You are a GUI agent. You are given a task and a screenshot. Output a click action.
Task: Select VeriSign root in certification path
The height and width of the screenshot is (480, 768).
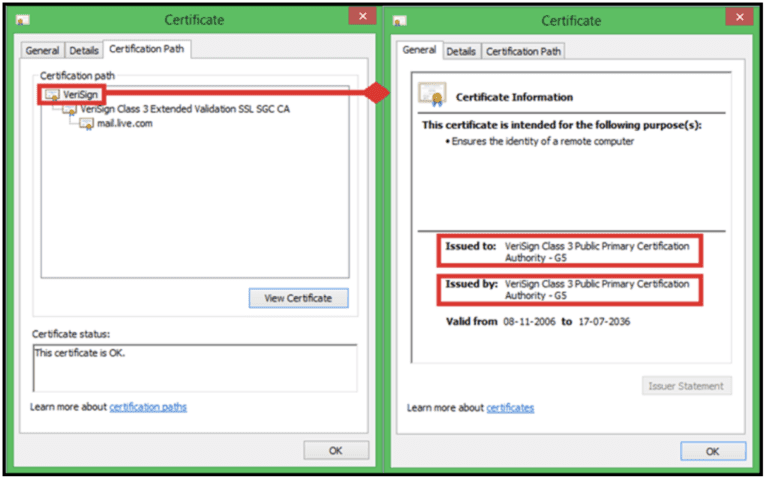click(77, 94)
